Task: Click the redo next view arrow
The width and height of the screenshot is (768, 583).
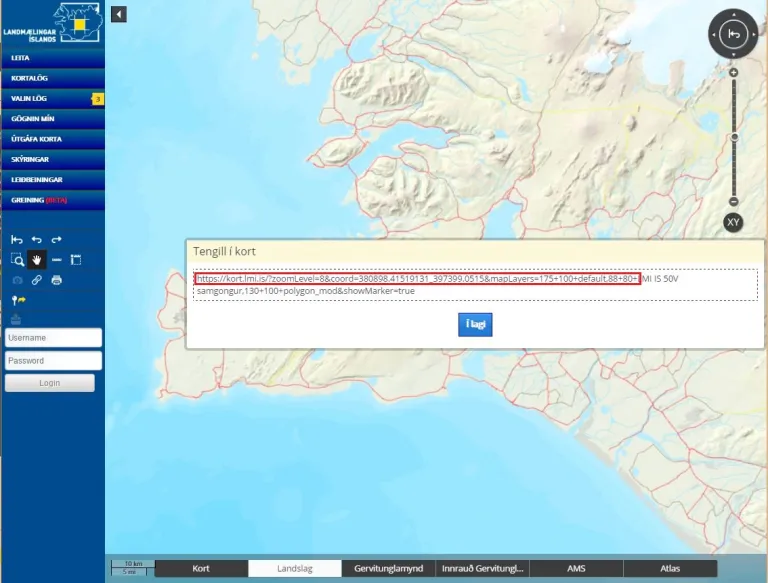Action: [57, 240]
